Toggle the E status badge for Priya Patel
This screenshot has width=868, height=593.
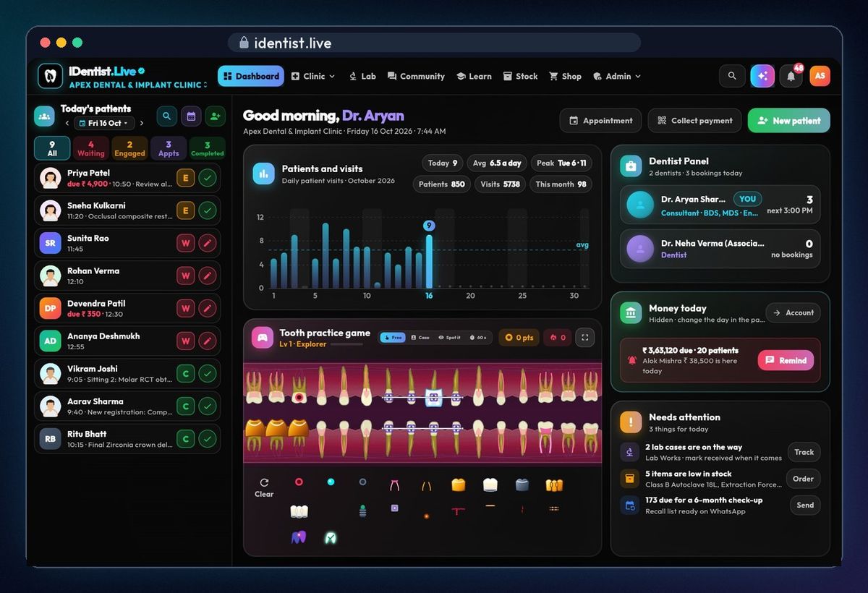point(186,178)
